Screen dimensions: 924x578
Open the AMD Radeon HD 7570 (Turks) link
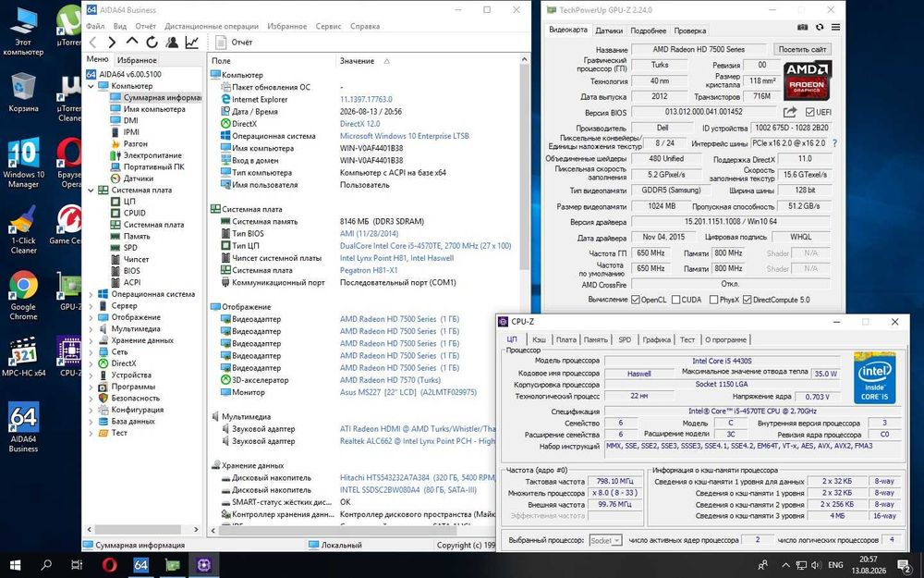pyautogui.click(x=390, y=380)
